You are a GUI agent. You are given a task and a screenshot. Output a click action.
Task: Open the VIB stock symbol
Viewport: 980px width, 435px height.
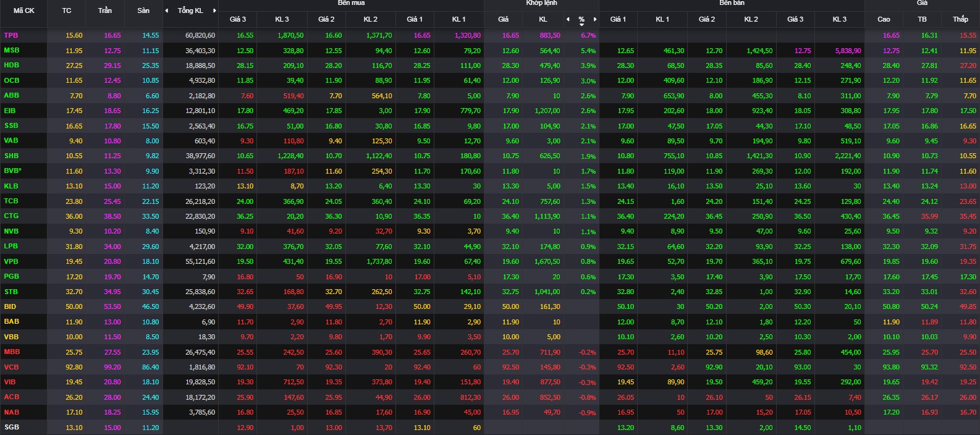(10, 382)
